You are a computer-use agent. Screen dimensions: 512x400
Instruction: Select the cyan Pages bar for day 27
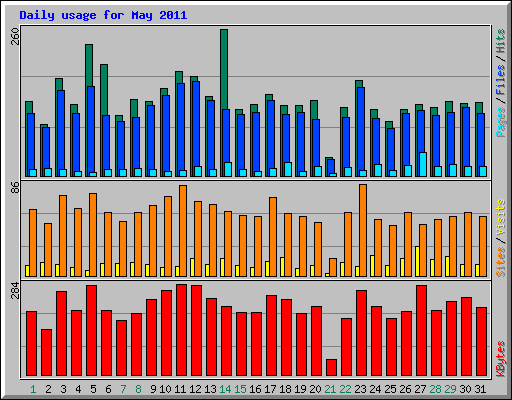click(x=423, y=165)
